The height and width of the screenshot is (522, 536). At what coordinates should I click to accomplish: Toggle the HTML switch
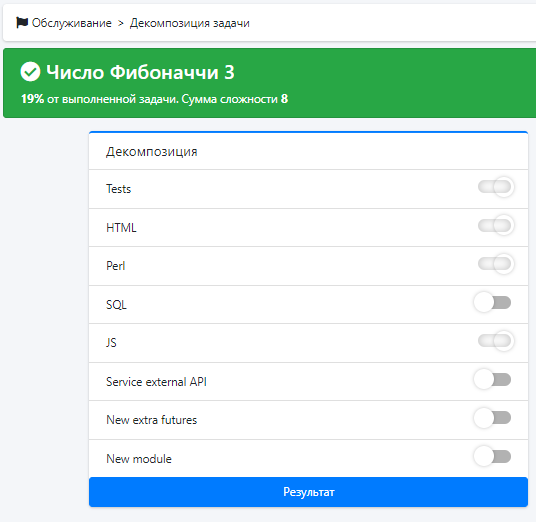click(x=495, y=225)
